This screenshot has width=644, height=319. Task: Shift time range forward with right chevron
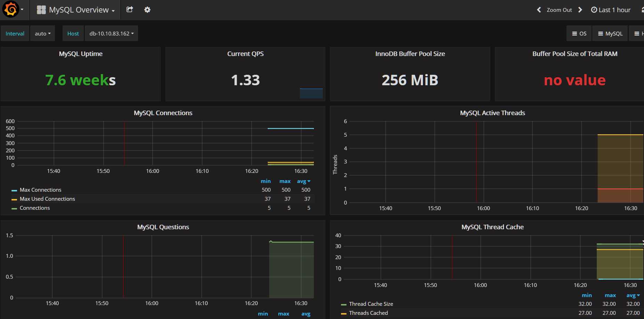580,10
